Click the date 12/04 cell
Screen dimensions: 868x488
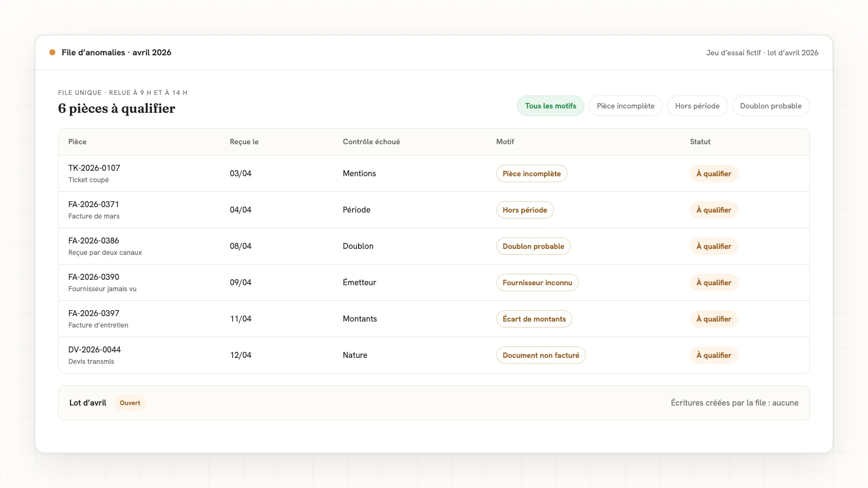coord(241,355)
